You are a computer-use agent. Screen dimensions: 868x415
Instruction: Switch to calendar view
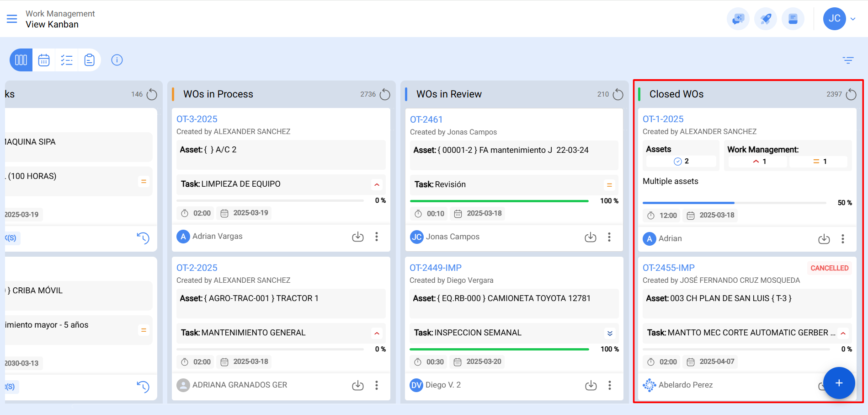pyautogui.click(x=44, y=60)
